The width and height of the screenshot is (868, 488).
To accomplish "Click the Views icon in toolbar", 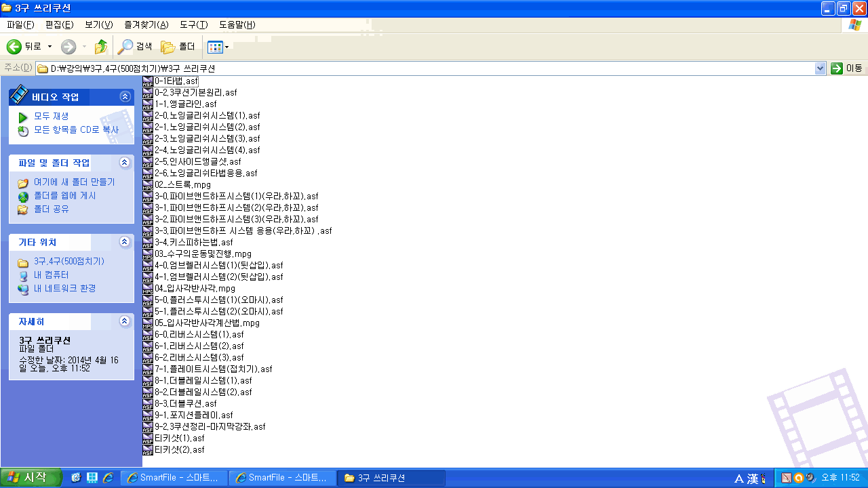I will [214, 47].
